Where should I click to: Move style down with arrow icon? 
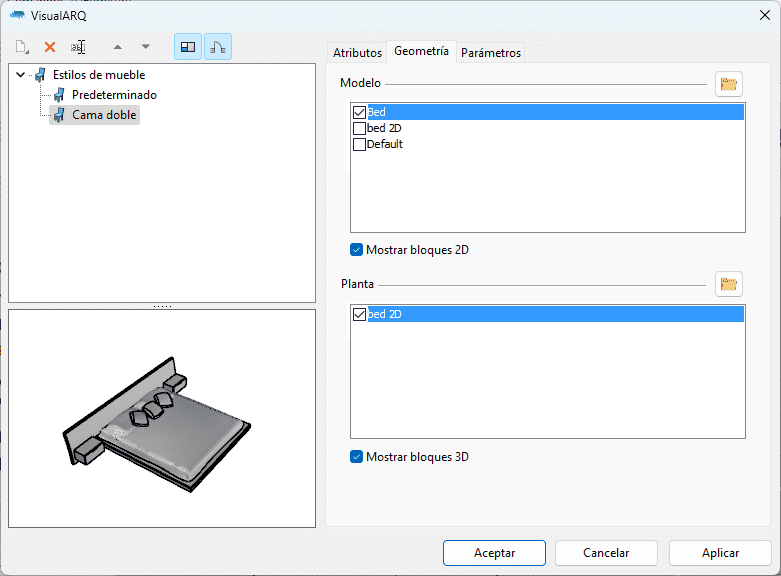[146, 47]
